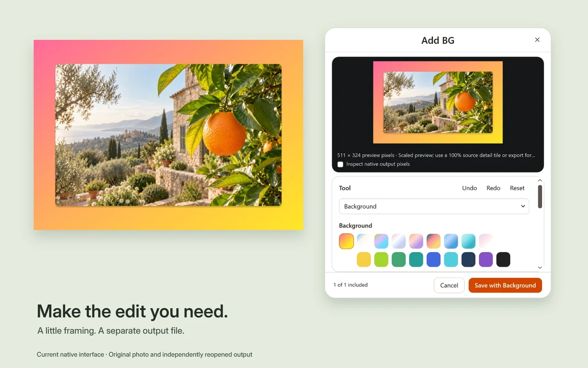Pick the solid black background swatch
The image size is (588, 368).
click(503, 259)
